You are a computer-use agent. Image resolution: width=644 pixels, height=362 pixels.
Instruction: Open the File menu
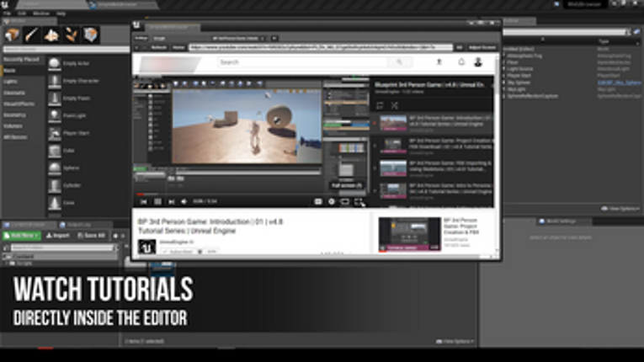[7, 13]
